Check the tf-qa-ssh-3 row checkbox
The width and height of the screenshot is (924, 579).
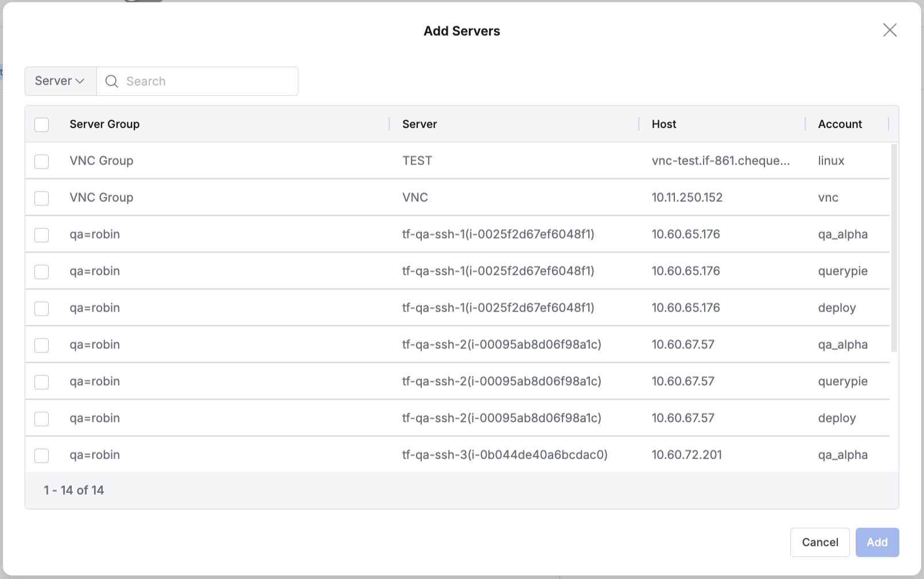point(42,456)
